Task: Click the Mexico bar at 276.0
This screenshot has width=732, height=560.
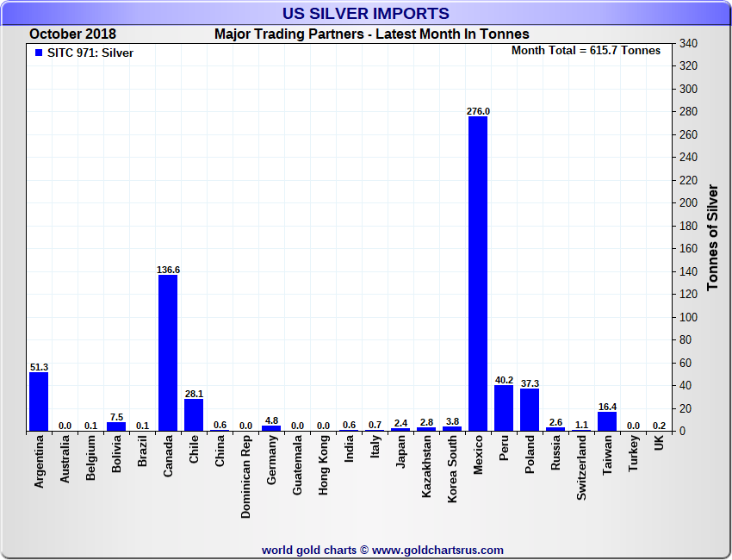Action: pyautogui.click(x=478, y=274)
